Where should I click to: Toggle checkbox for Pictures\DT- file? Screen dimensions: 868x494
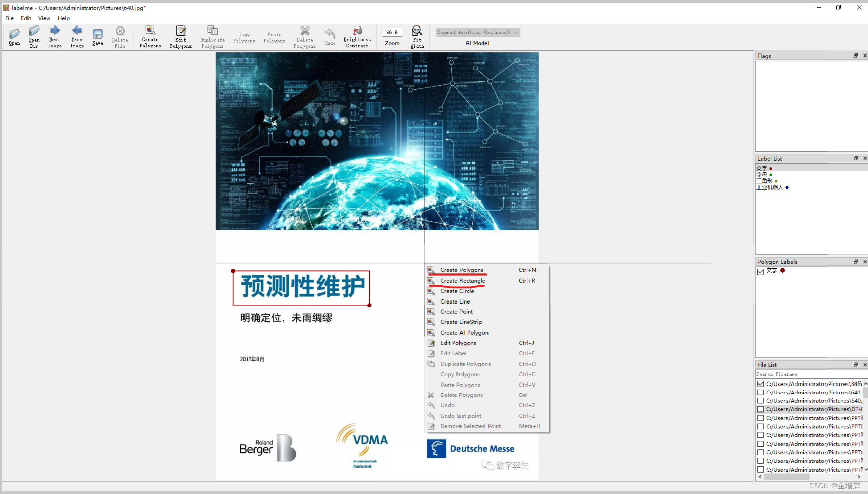coord(761,409)
